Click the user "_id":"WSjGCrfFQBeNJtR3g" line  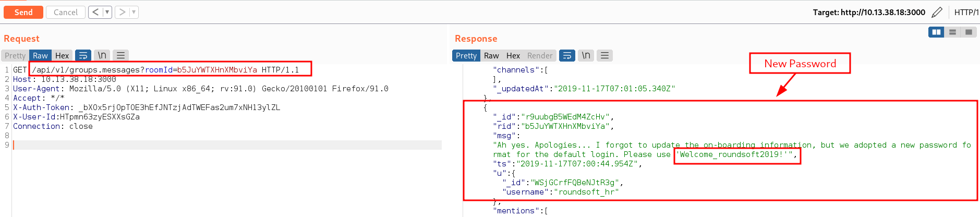pos(563,183)
